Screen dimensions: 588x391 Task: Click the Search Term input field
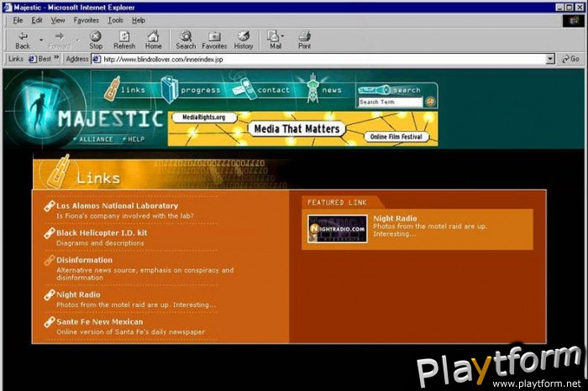[391, 102]
